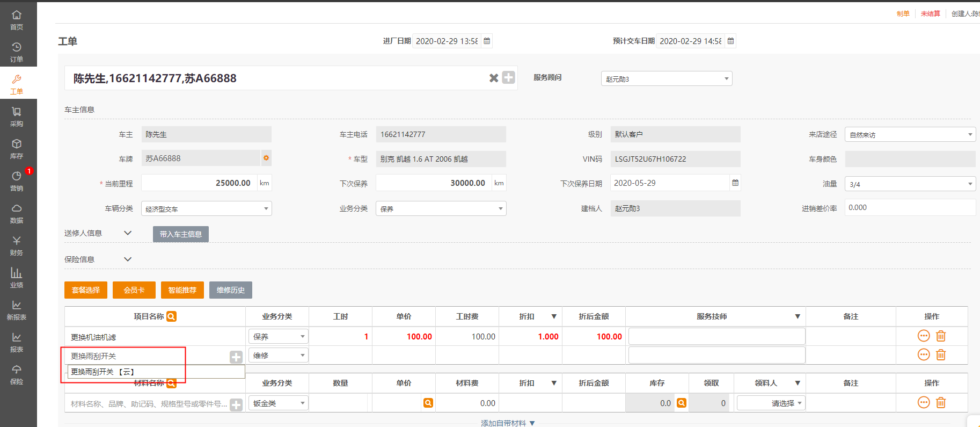This screenshot has height=427, width=980.
Task: Open the 钣金类 material category dropdown
Action: point(279,403)
